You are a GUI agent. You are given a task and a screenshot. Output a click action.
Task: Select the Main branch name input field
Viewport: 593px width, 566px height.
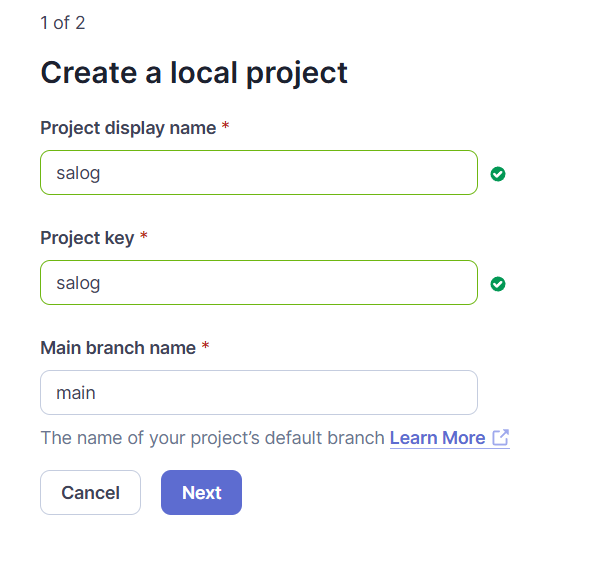tap(259, 392)
